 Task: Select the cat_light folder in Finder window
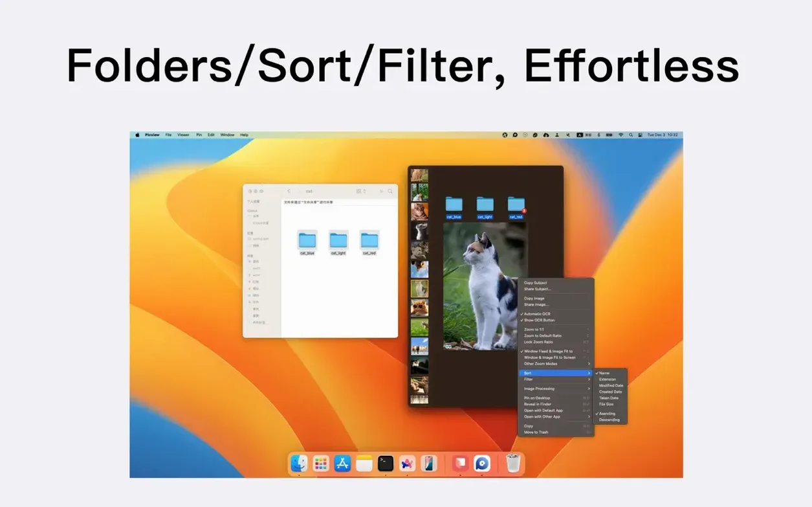point(338,242)
